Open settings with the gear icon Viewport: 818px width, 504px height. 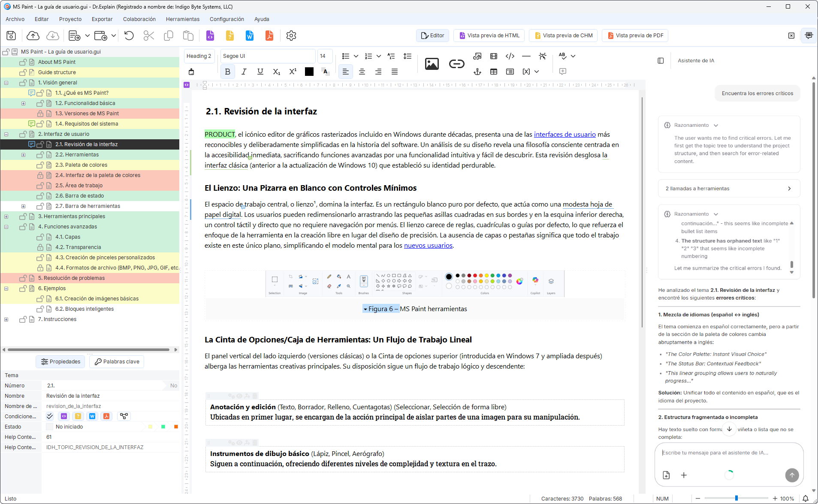click(291, 36)
